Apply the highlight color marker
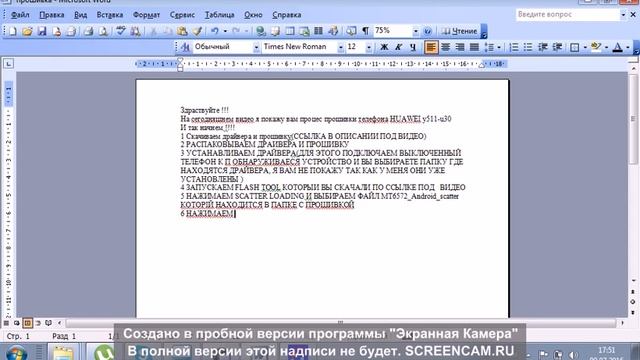This screenshot has height=360, width=640. coord(596,47)
